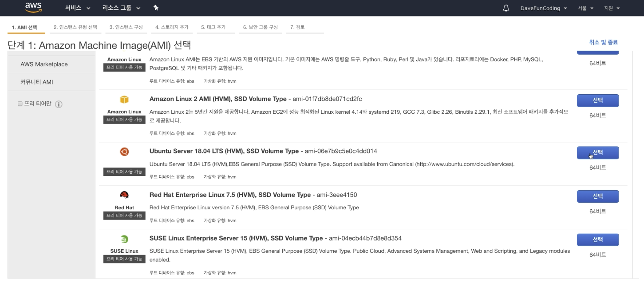Open the 리소스 그룹 dropdown menu
This screenshot has height=304, width=644.
coord(121,8)
